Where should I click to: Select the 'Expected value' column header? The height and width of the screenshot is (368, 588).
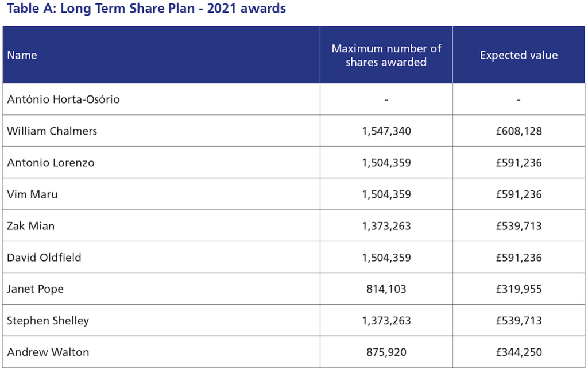click(519, 55)
